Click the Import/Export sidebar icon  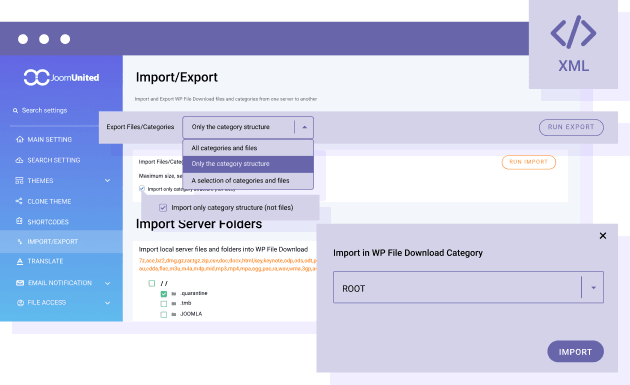tap(20, 242)
